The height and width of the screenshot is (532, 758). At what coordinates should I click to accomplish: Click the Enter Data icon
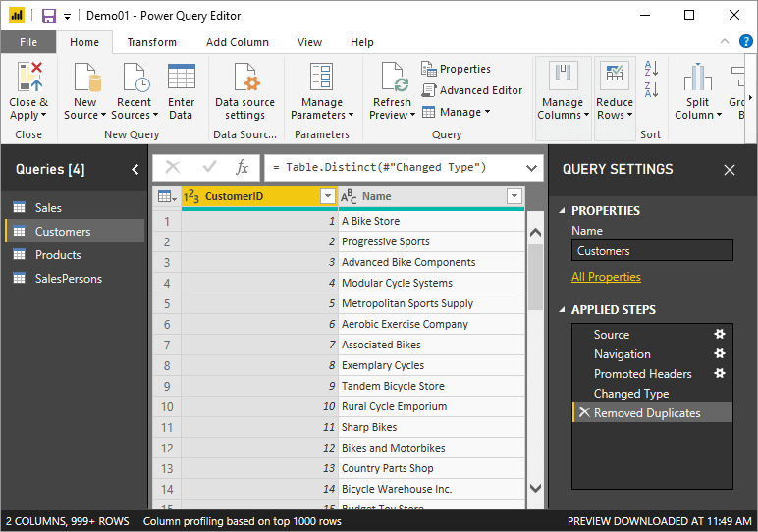(x=182, y=77)
